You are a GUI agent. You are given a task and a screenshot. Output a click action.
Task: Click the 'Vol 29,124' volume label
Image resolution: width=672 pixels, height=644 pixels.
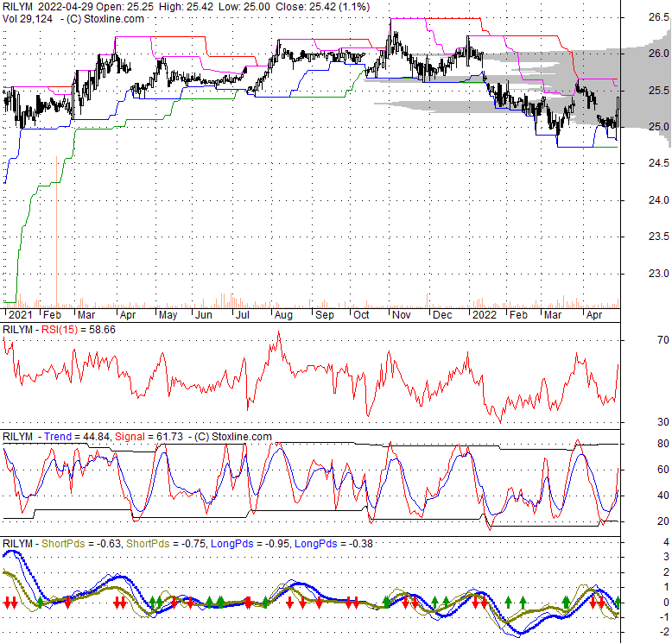click(28, 19)
